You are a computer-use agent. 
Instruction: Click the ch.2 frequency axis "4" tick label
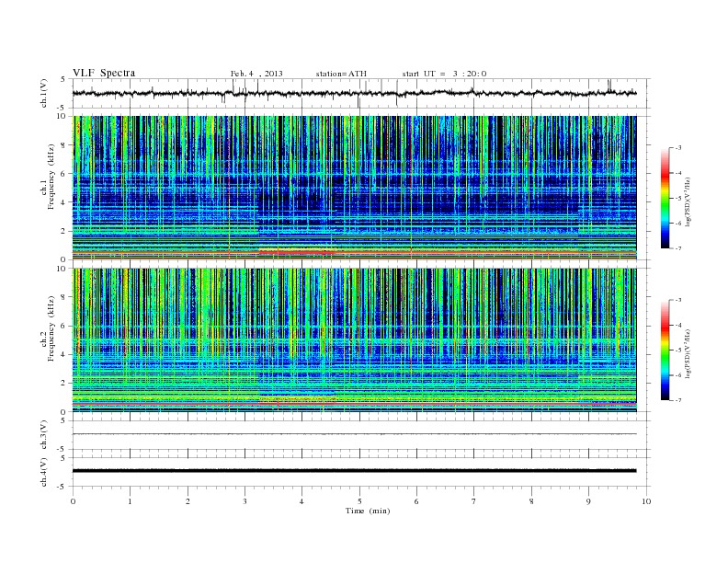click(64, 354)
